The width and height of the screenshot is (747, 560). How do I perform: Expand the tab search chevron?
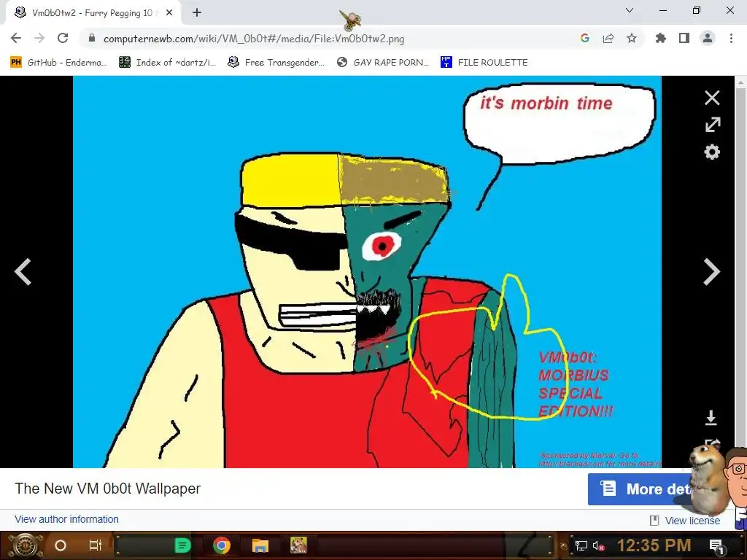tap(630, 10)
